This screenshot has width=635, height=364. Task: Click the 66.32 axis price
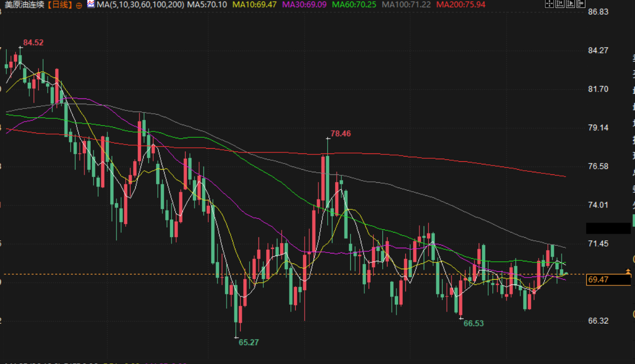click(598, 321)
